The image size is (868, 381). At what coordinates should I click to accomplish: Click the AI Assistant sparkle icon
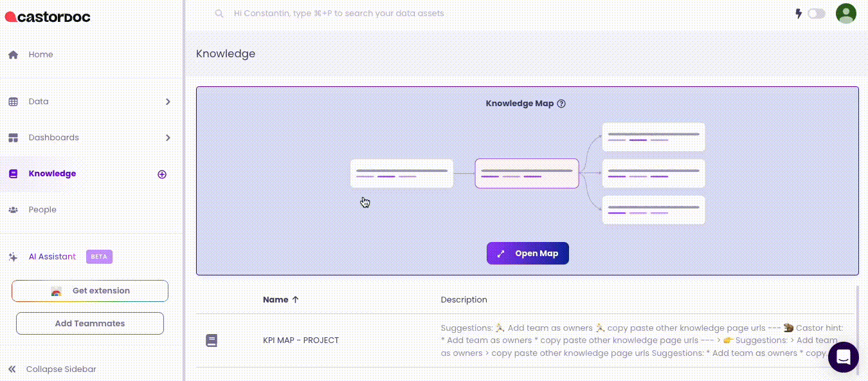[x=13, y=257]
